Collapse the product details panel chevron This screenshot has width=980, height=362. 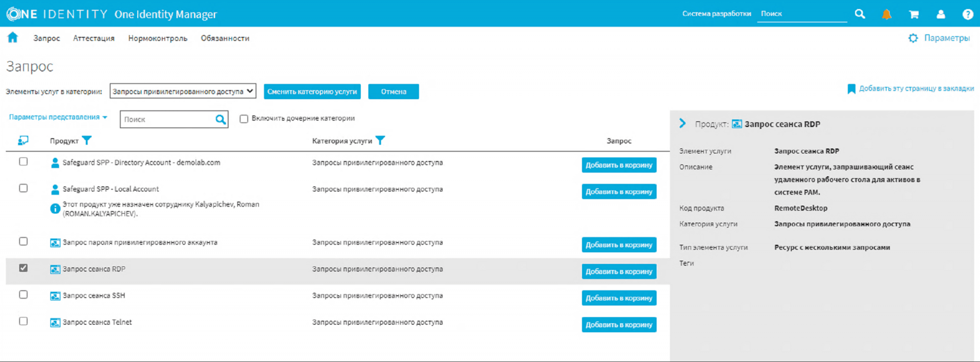[683, 123]
